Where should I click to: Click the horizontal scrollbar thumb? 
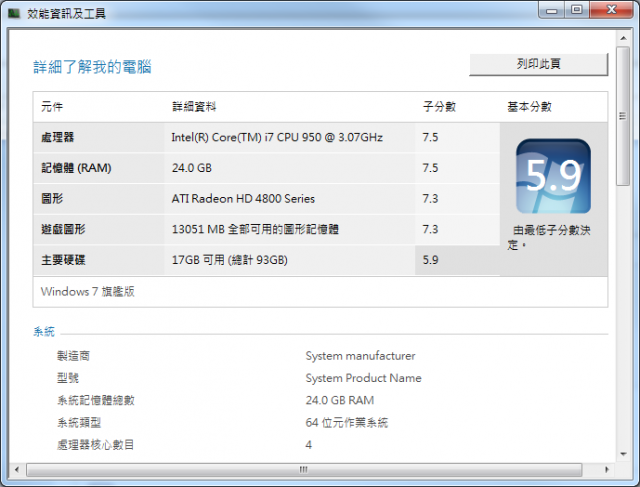point(304,469)
